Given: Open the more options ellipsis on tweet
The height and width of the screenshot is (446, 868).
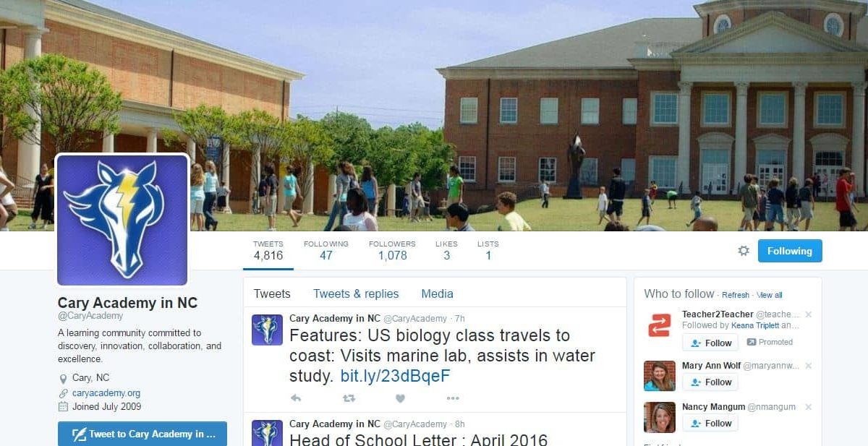Looking at the screenshot, I should pos(453,398).
